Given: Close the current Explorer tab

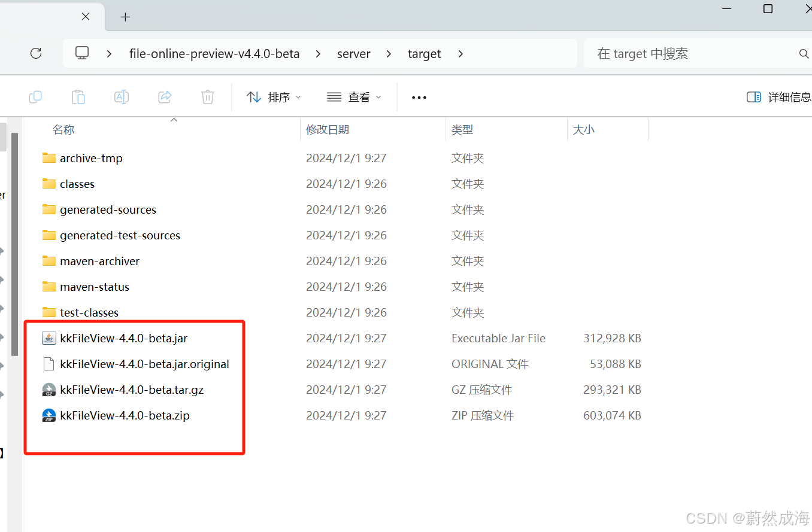Looking at the screenshot, I should 86,17.
